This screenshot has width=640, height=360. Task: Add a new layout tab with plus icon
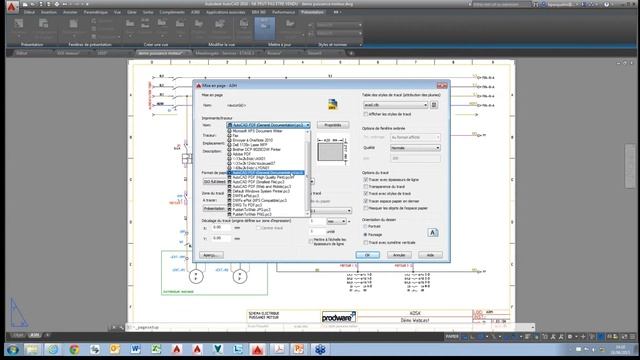point(47,335)
